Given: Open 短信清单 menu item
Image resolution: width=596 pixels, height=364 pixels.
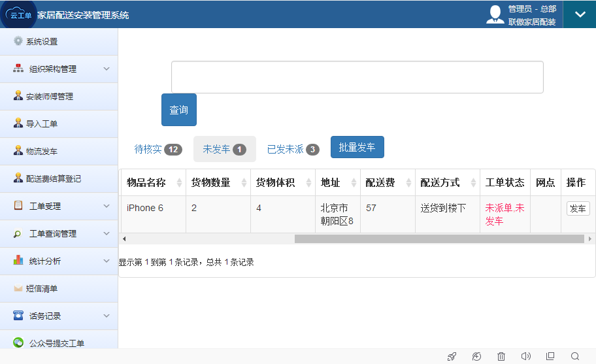Looking at the screenshot, I should tap(59, 289).
